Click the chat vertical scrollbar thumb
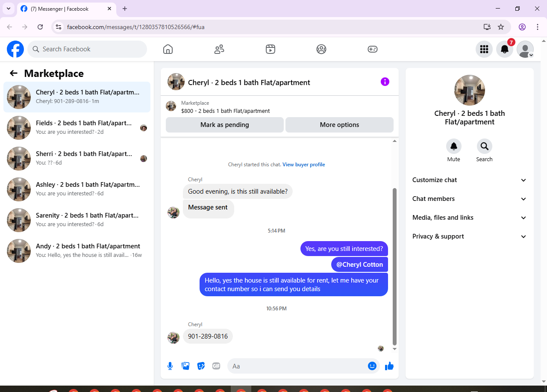The image size is (547, 392). [x=395, y=267]
